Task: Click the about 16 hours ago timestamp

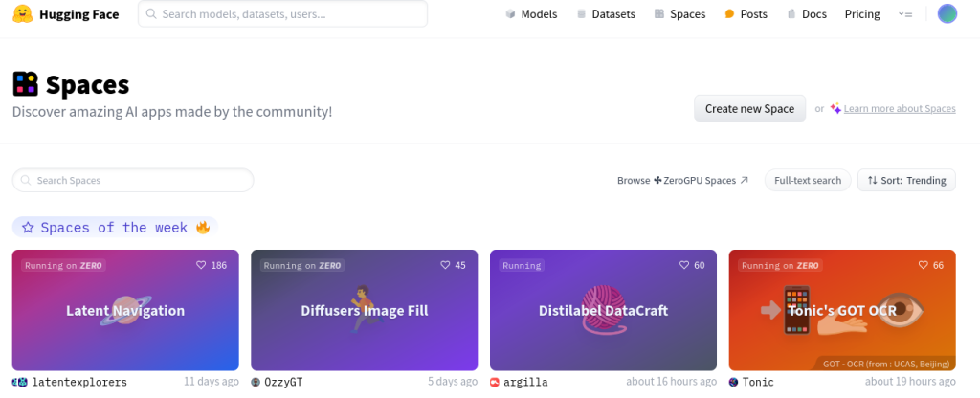Action: pos(671,381)
